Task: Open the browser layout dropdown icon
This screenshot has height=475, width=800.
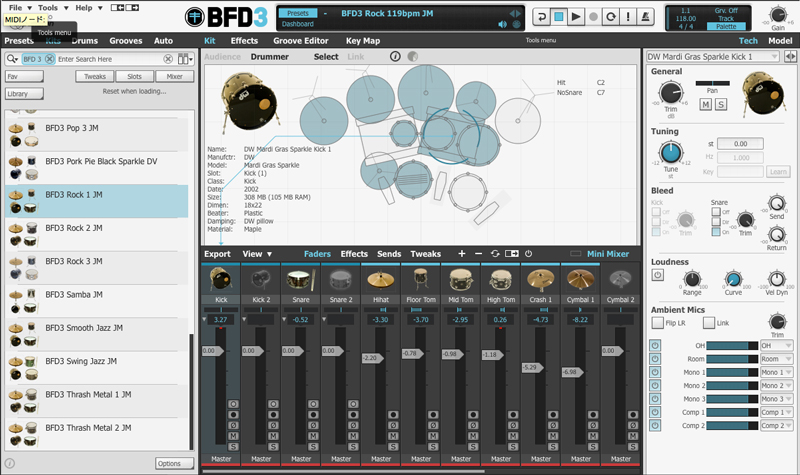Action: tap(185, 59)
